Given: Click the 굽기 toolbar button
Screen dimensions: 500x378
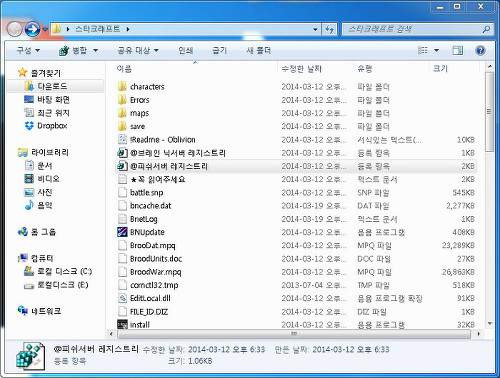Looking at the screenshot, I should click(219, 50).
